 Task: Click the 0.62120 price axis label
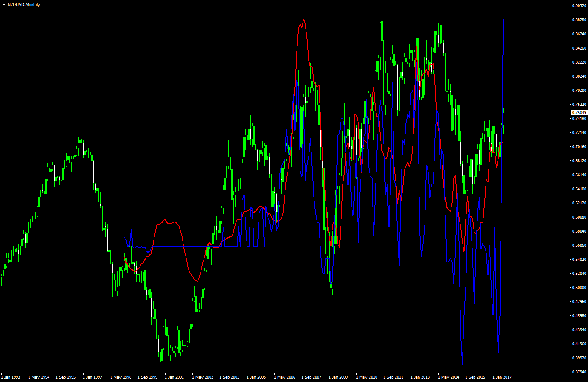(x=579, y=203)
